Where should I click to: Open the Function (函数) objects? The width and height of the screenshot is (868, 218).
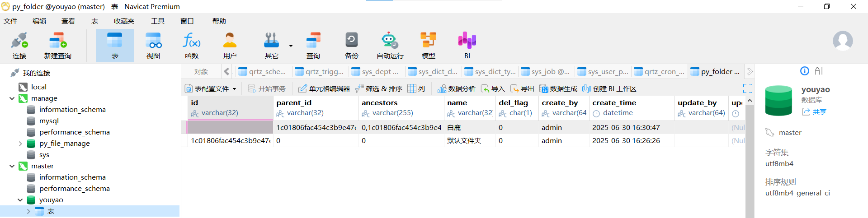(x=192, y=46)
